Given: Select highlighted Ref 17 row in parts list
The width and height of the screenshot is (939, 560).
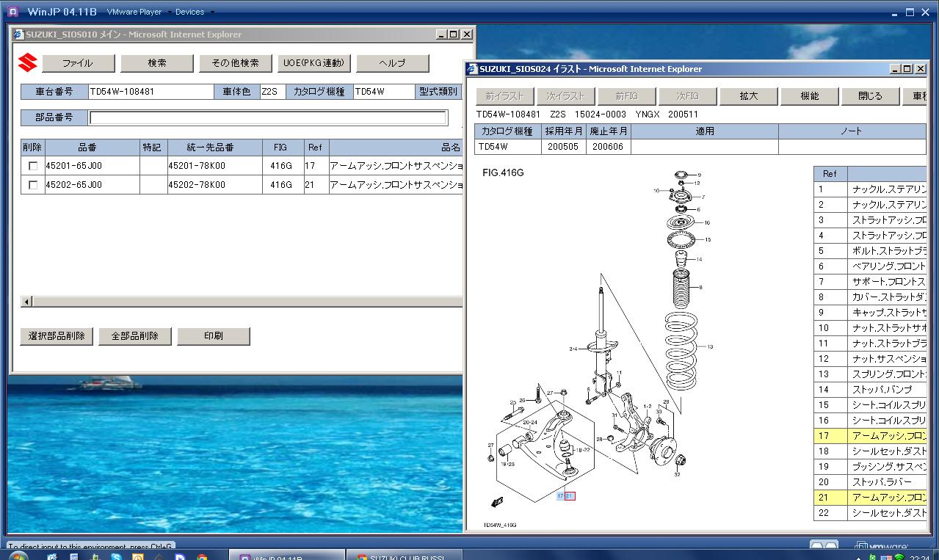Looking at the screenshot, I should [870, 436].
